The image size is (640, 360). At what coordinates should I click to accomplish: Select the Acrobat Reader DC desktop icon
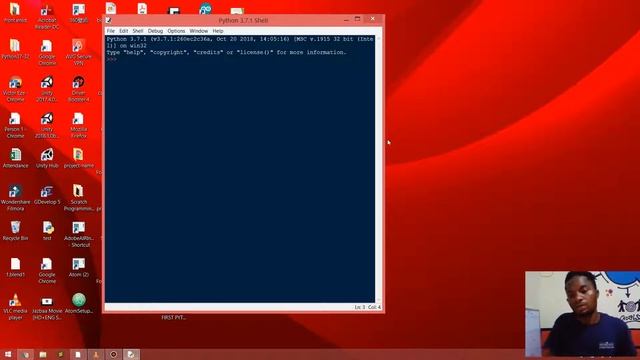(x=47, y=16)
